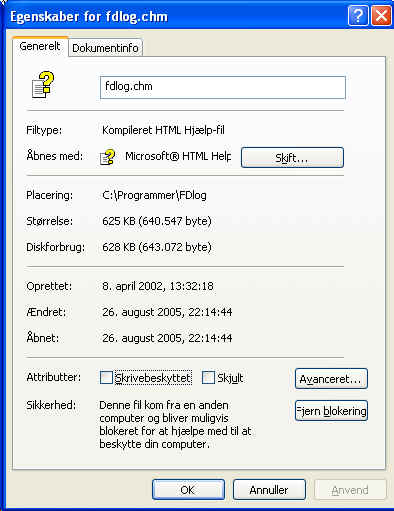Click the Åbnet date 26. august 2005
Screen dimensions: 394x511
[x=167, y=338]
